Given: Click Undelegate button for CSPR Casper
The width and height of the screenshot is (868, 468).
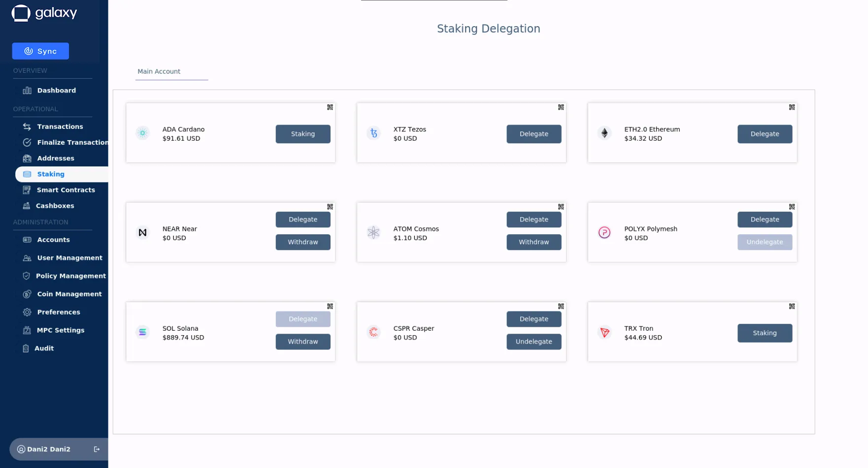Looking at the screenshot, I should click(x=534, y=342).
